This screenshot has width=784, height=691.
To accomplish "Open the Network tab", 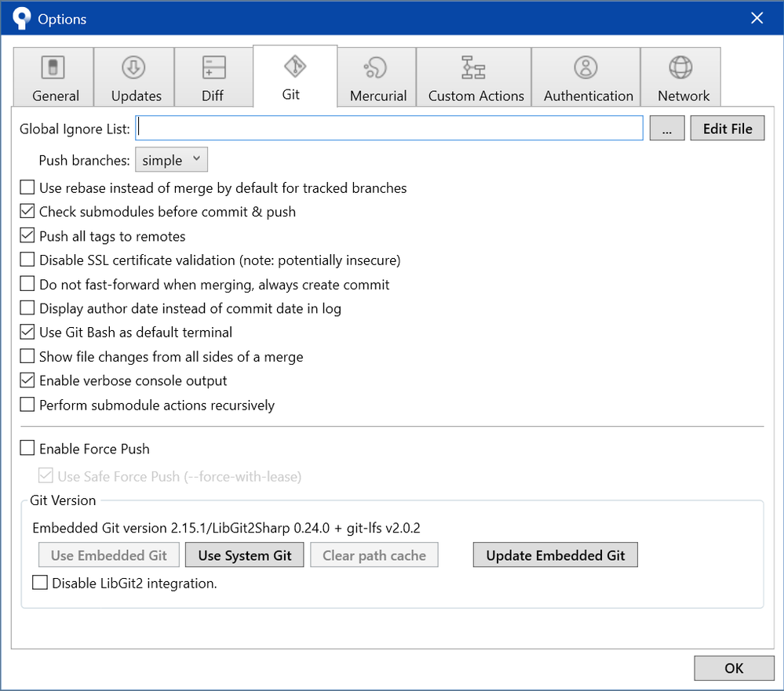I will point(680,76).
